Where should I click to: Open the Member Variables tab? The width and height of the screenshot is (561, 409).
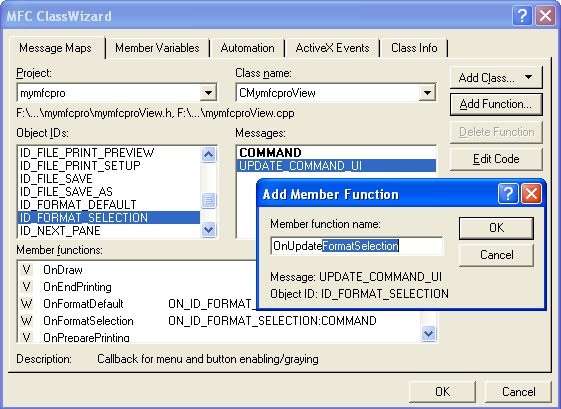click(157, 48)
